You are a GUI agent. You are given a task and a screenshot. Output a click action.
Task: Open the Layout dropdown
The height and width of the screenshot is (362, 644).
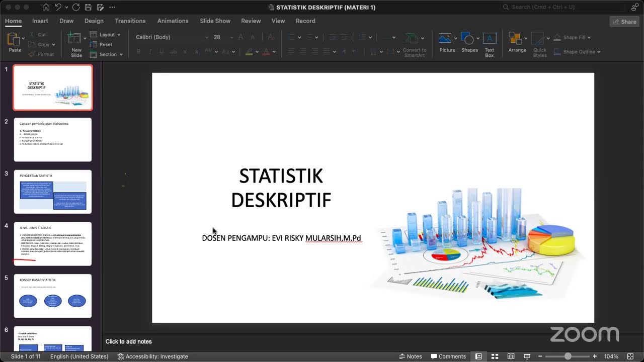point(106,35)
